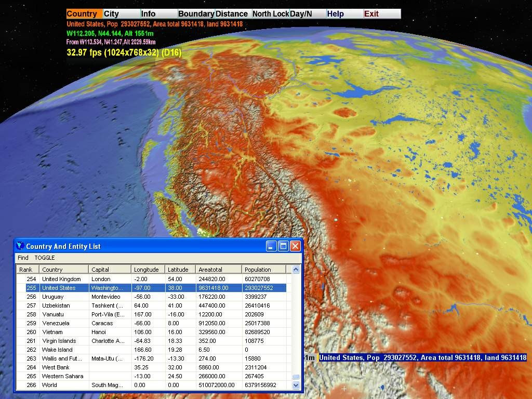This screenshot has height=399, width=532.
Task: Click the pink From W113.534 distance readout
Action: point(111,42)
